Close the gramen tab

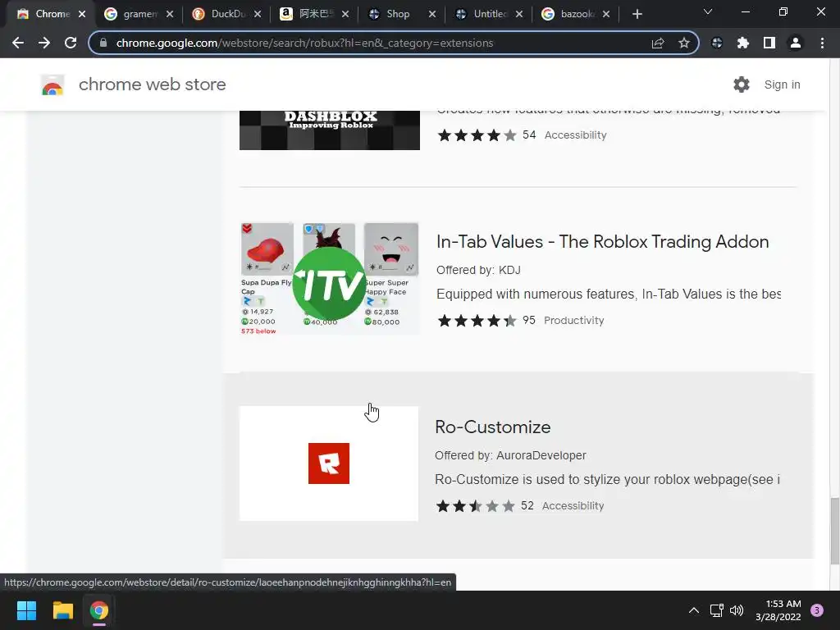point(170,15)
